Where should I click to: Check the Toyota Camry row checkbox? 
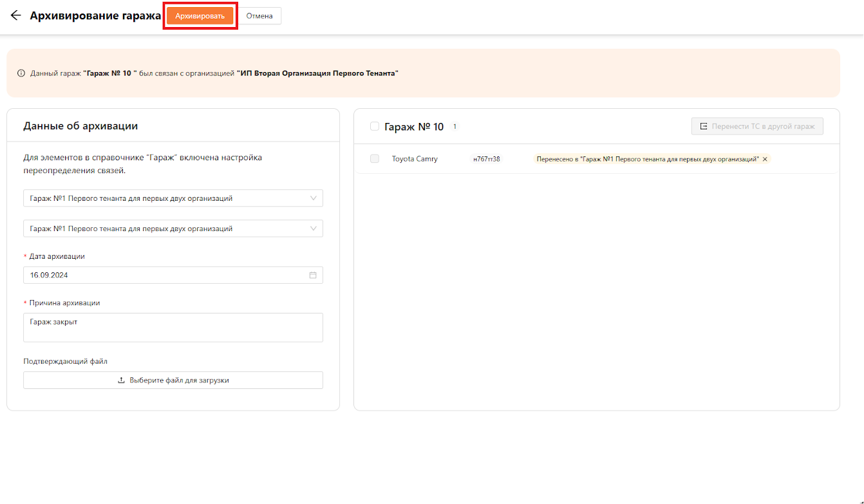pyautogui.click(x=375, y=158)
